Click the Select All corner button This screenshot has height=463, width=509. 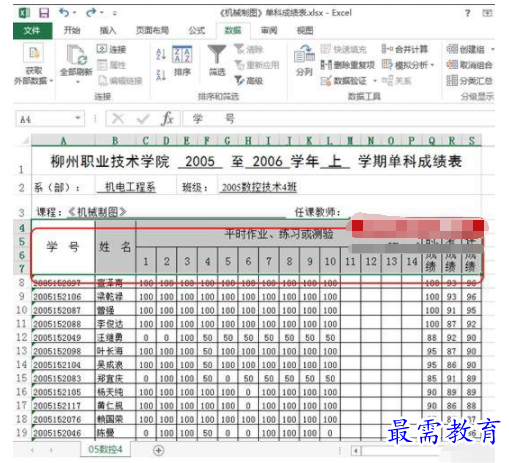pos(23,141)
